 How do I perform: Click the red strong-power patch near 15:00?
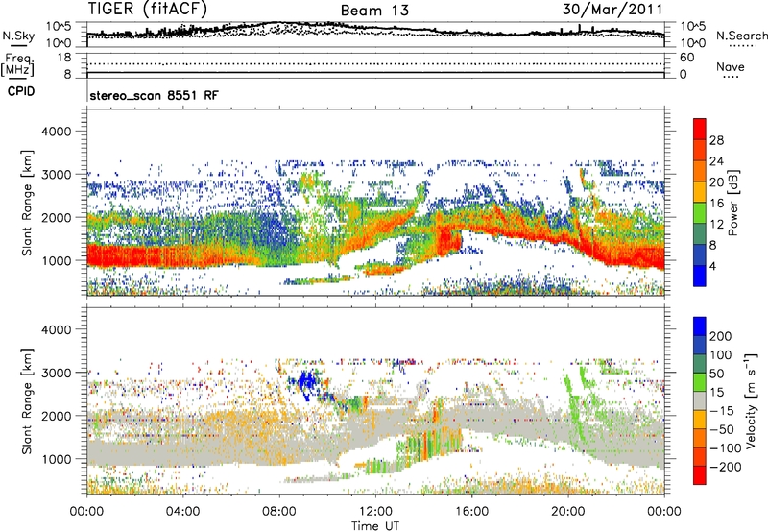[x=448, y=239]
